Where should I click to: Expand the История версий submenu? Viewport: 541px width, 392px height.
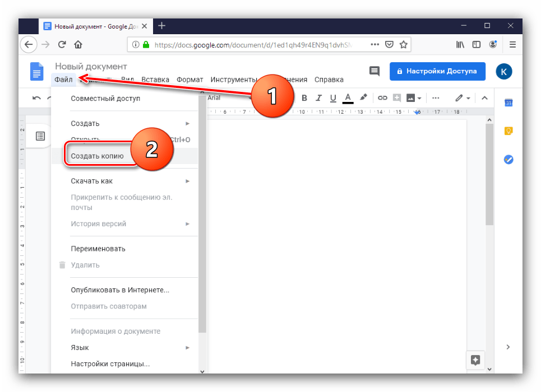(124, 224)
